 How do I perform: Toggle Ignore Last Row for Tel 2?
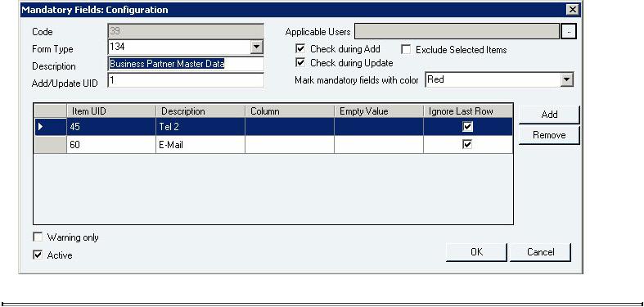point(467,127)
